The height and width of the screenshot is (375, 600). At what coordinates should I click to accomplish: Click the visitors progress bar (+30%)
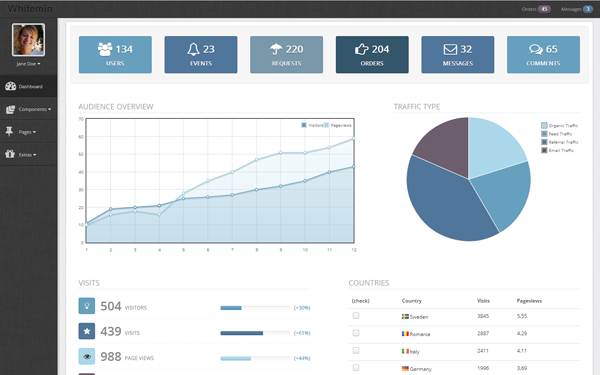pyautogui.click(x=255, y=308)
